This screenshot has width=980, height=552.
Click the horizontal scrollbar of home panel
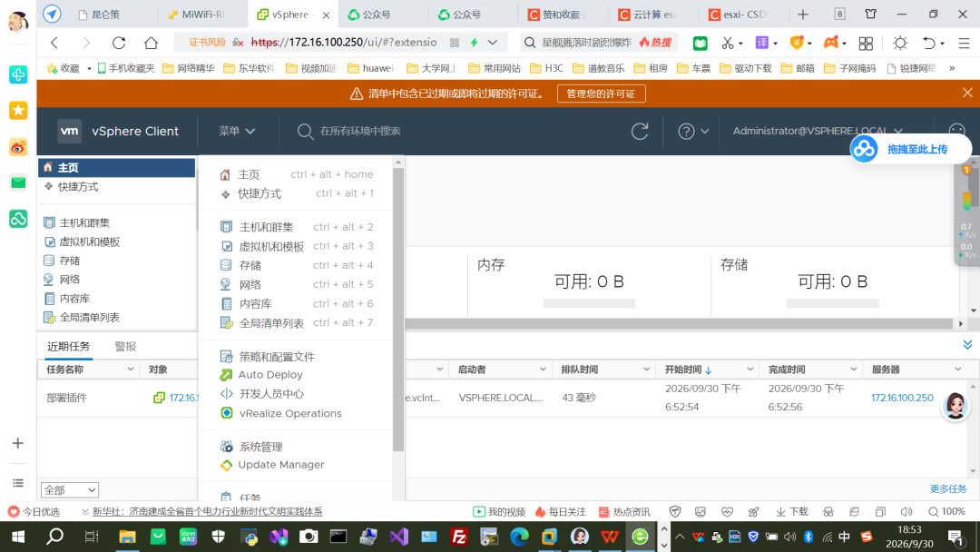[679, 324]
